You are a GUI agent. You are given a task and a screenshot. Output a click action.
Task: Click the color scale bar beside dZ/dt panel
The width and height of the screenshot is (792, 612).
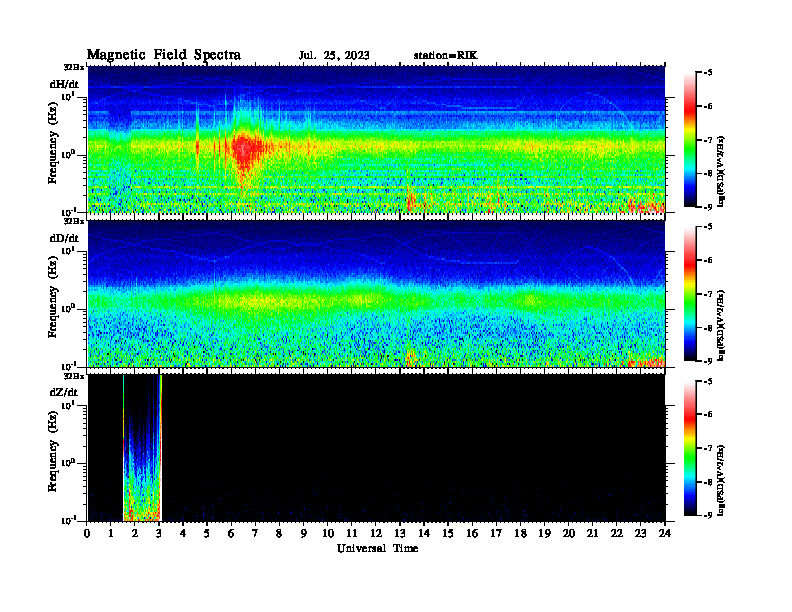(690, 448)
